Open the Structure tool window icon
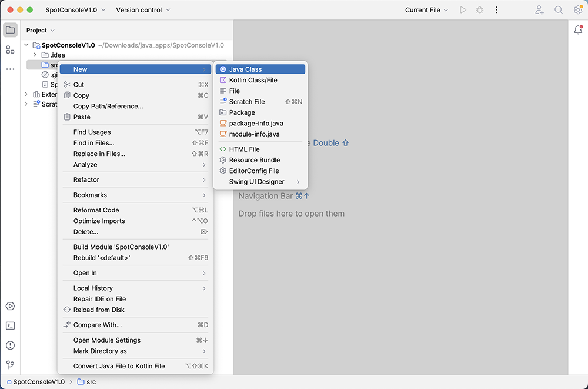This screenshot has height=389, width=588. pyautogui.click(x=10, y=49)
